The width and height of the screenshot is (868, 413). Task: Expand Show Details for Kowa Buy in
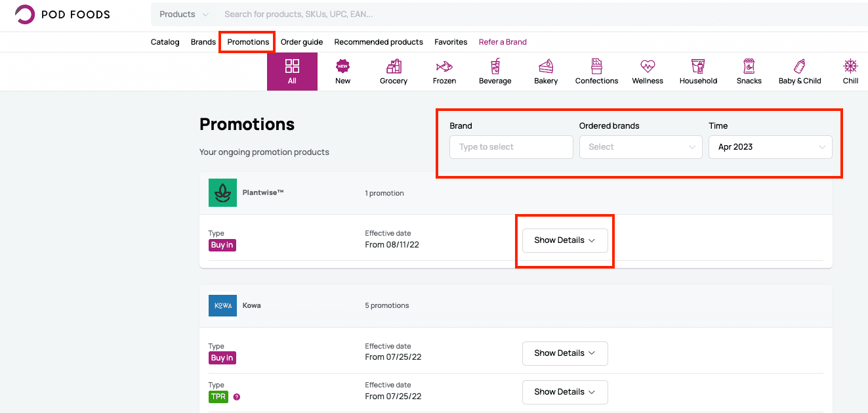coord(565,353)
